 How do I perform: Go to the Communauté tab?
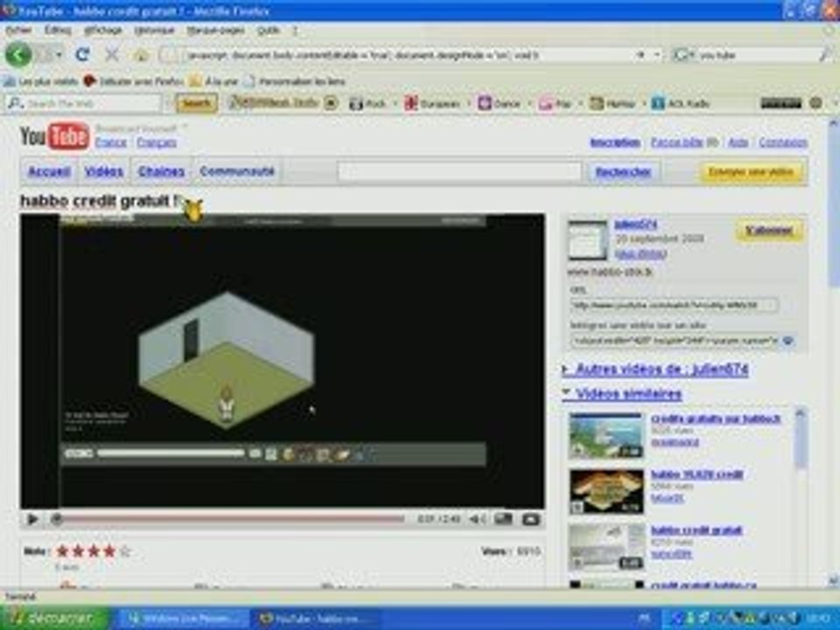click(237, 171)
